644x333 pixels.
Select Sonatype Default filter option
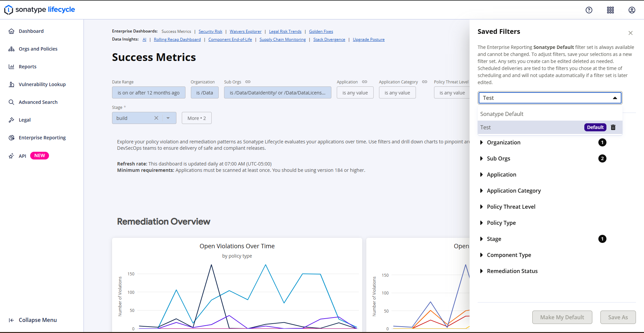[x=550, y=114]
